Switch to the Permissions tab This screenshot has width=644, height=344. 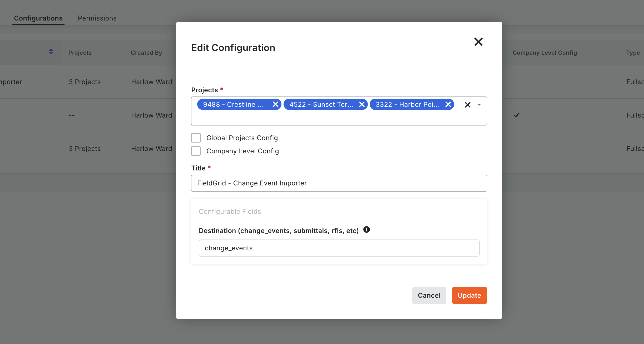[x=97, y=18]
